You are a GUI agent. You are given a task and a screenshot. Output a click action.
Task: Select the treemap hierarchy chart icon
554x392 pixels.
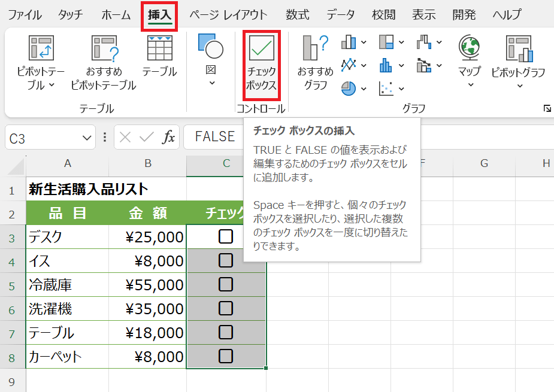point(386,42)
